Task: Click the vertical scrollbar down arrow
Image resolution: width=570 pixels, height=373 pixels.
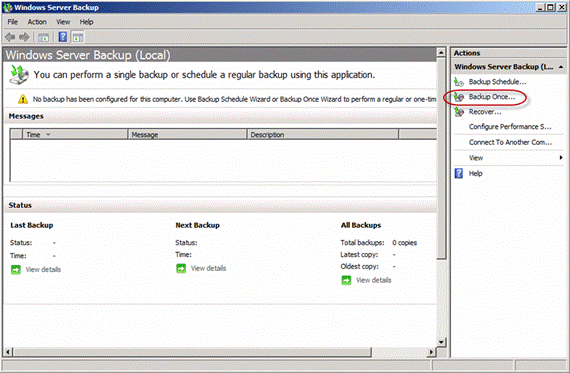Action: (441, 342)
